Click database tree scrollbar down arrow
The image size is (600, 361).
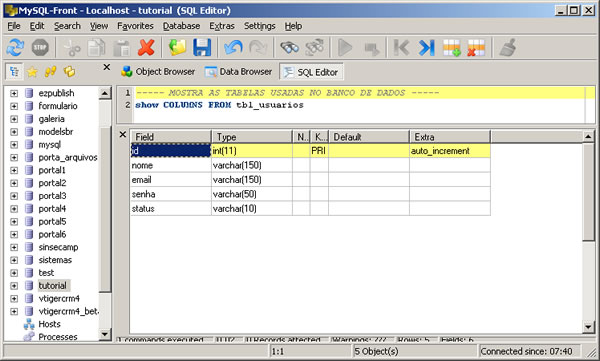105,334
